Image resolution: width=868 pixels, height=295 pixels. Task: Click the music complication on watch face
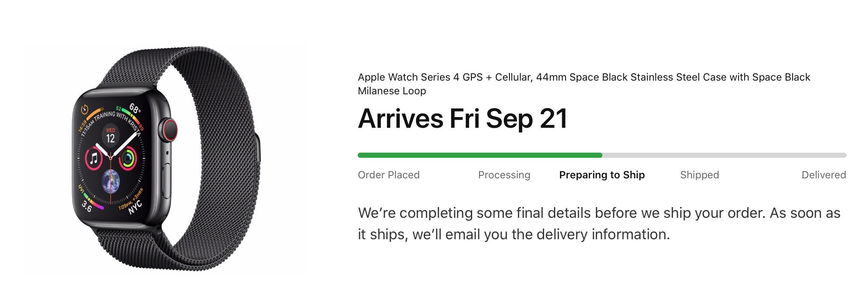(94, 158)
